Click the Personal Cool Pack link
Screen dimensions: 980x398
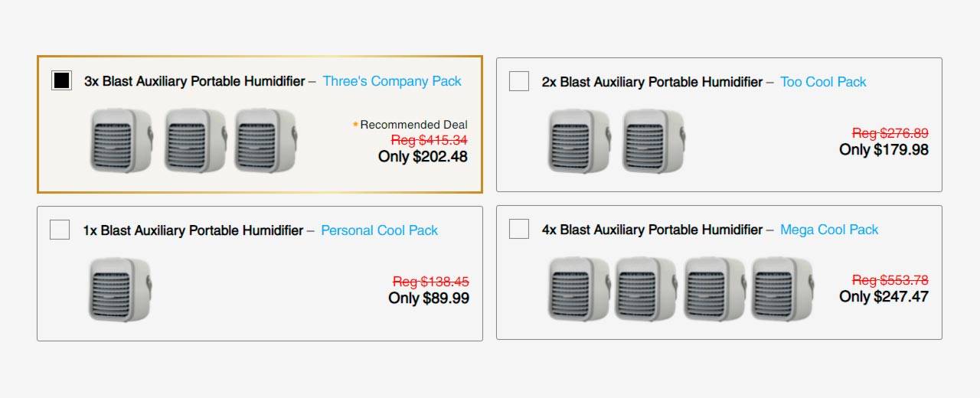379,230
